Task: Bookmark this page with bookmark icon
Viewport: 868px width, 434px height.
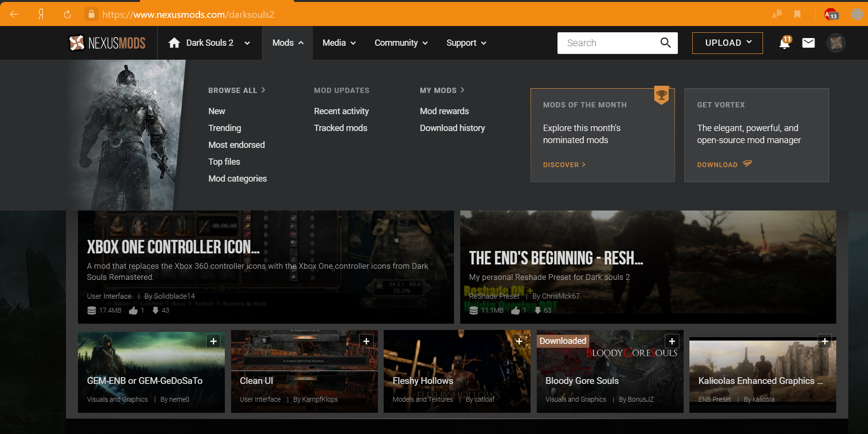Action: tap(797, 14)
